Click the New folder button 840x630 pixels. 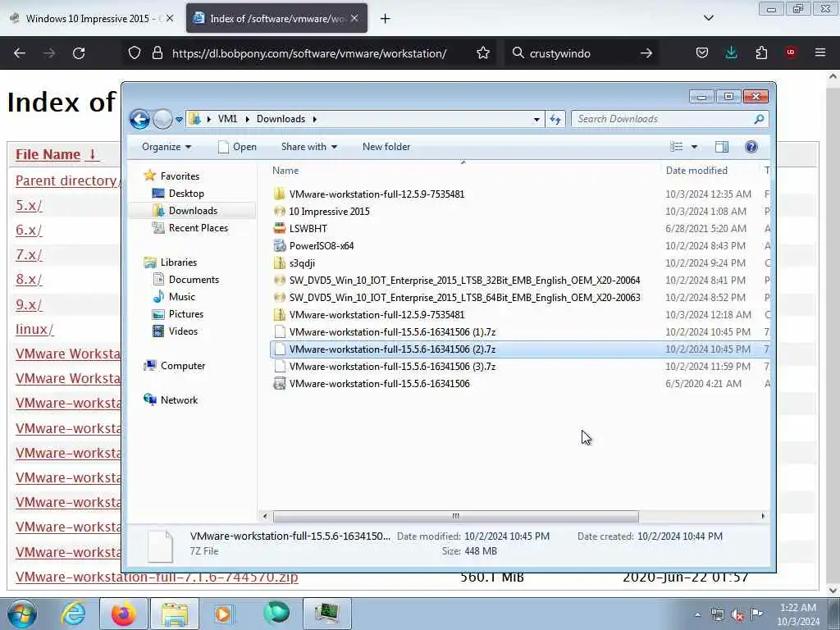[x=386, y=147]
